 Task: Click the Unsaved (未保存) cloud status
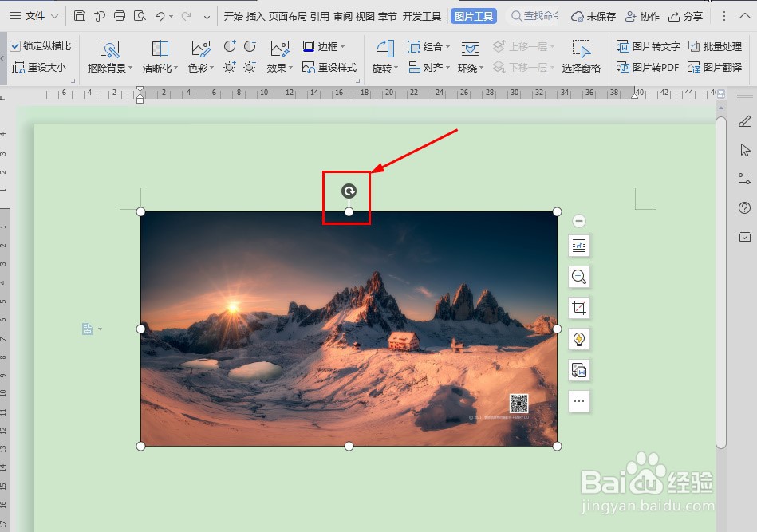click(593, 17)
